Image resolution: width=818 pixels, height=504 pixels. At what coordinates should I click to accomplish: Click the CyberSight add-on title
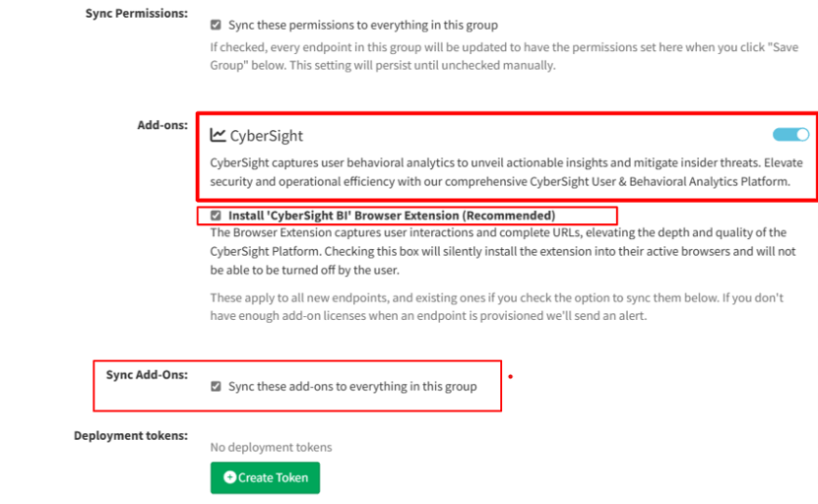(266, 136)
